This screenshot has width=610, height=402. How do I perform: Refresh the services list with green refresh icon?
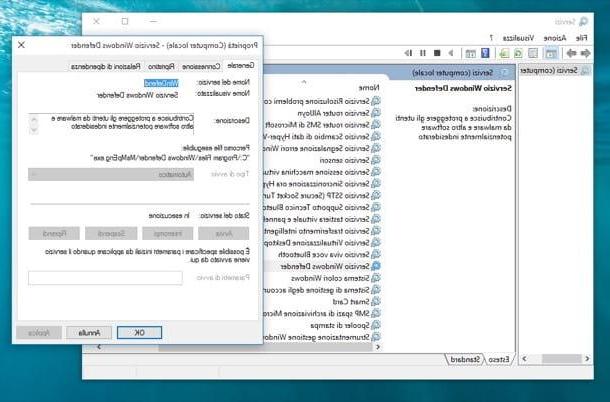pos(518,53)
